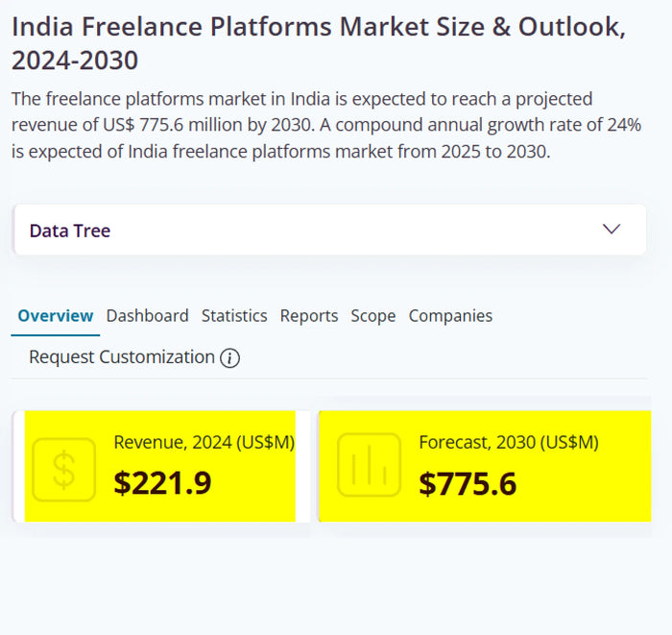The width and height of the screenshot is (672, 635).
Task: Click the Forecast, 2030 (US$M) label
Action: [x=509, y=443]
